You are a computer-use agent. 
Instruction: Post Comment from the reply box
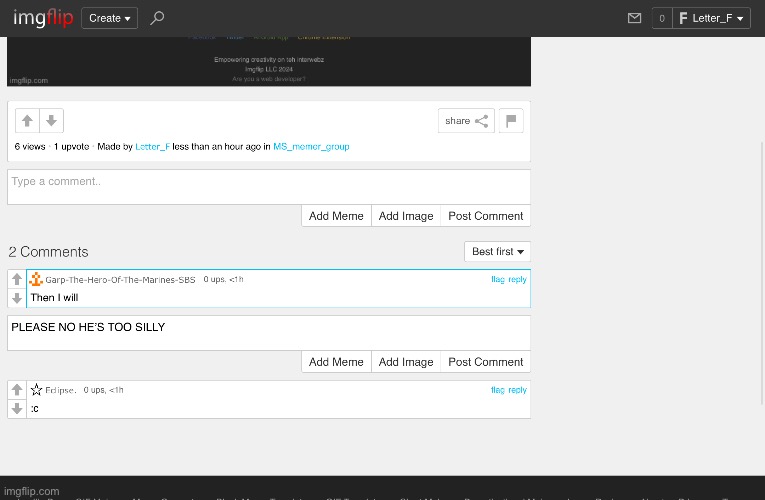[485, 361]
